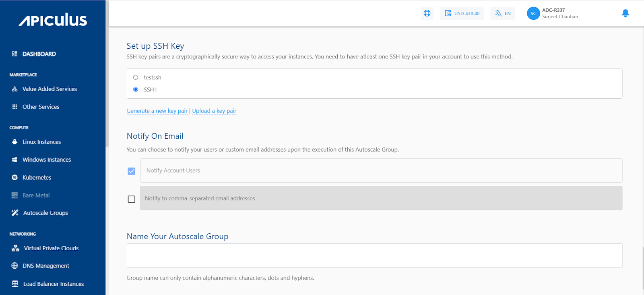Select the testssh radio button
644x295 pixels.
pos(136,77)
